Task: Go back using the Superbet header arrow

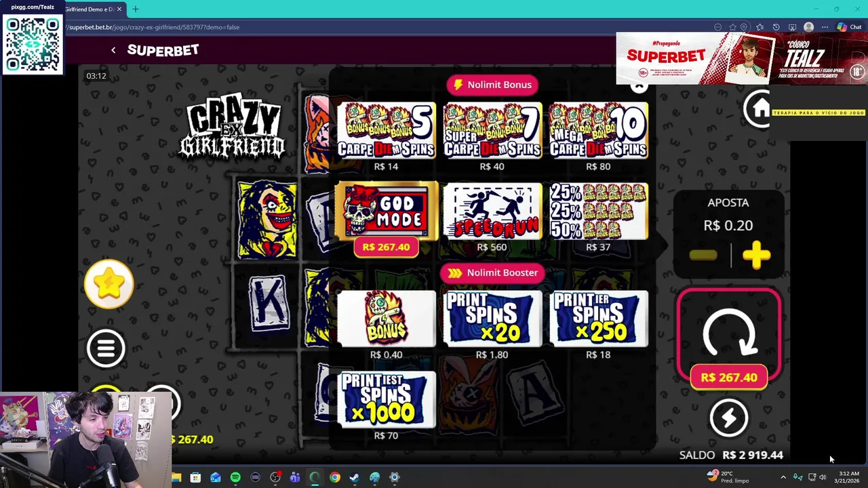Action: point(113,50)
